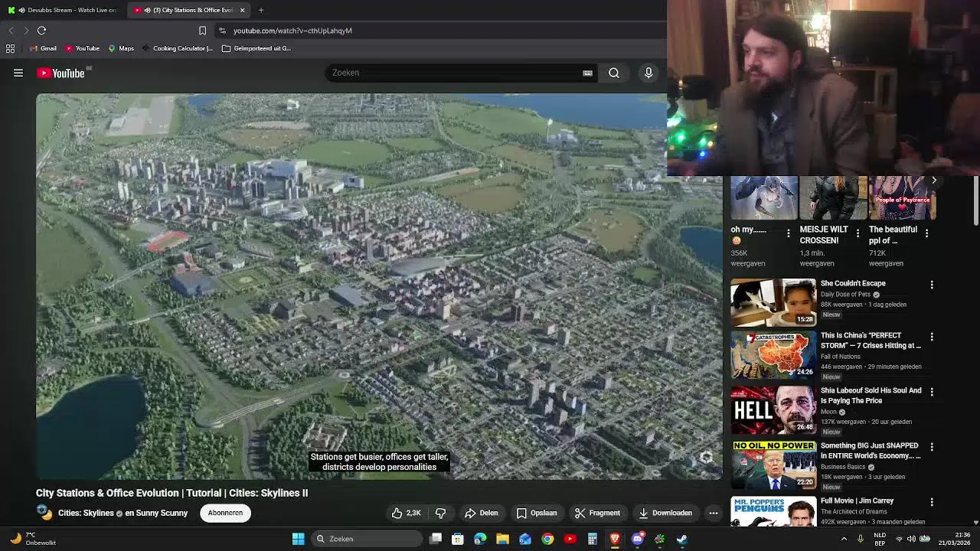This screenshot has height=551, width=980.
Task: Open the Cooking Calculator bookmark
Action: (x=178, y=48)
